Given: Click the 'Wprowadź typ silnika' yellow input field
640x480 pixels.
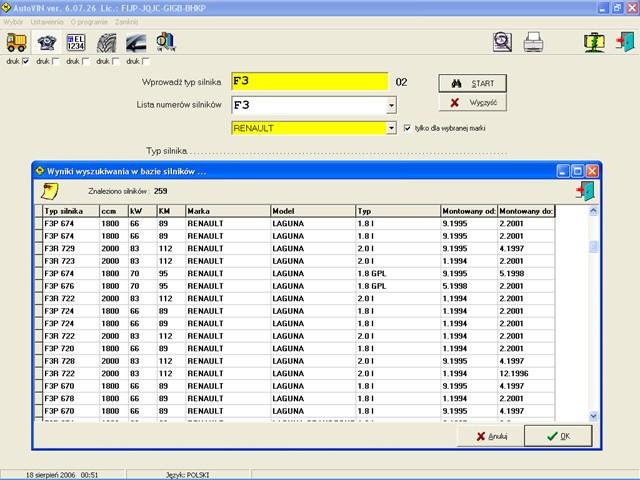Looking at the screenshot, I should (x=310, y=81).
